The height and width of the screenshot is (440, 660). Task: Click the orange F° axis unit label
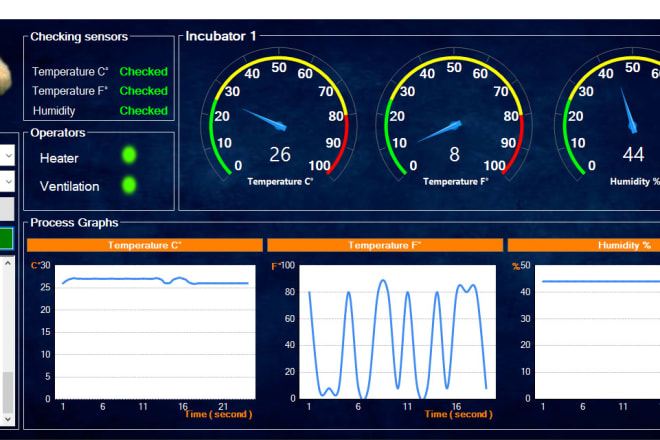tap(276, 266)
